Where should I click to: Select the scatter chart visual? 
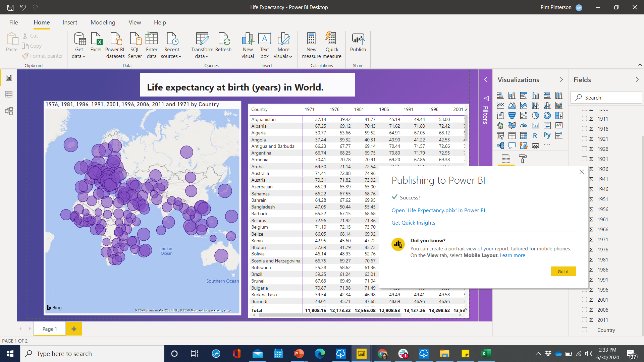(x=524, y=116)
